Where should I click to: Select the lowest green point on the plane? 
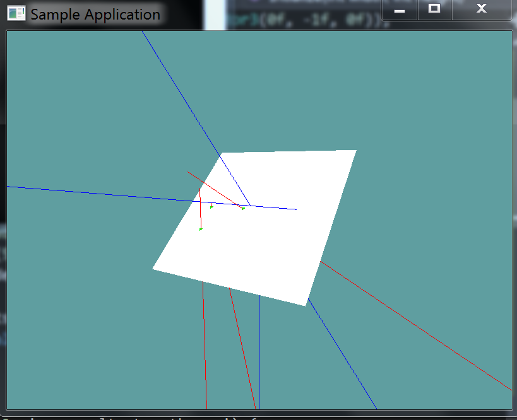pos(201,229)
